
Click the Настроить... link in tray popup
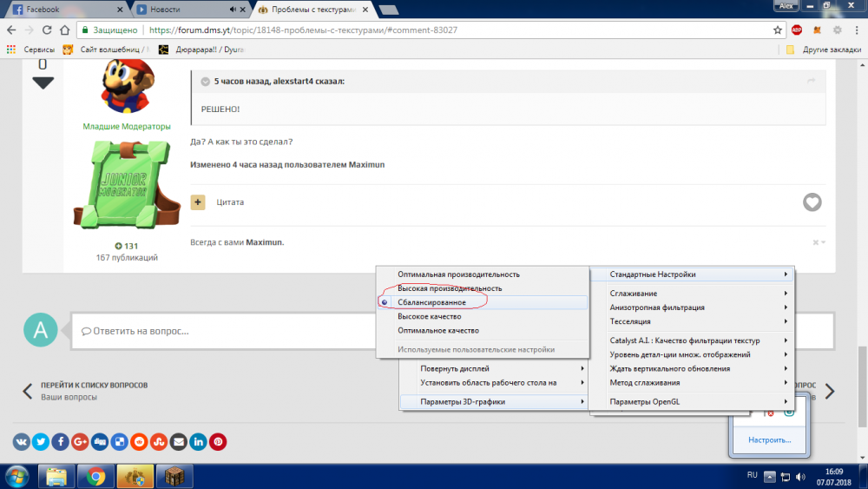[769, 439]
